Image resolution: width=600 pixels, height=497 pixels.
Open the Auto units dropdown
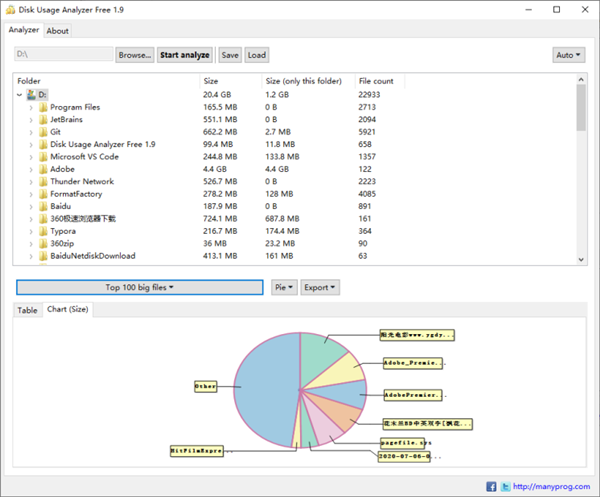tap(567, 55)
